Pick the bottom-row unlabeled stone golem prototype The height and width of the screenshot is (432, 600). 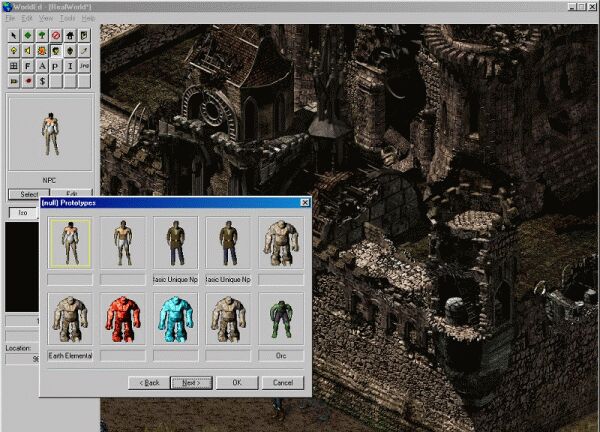228,319
